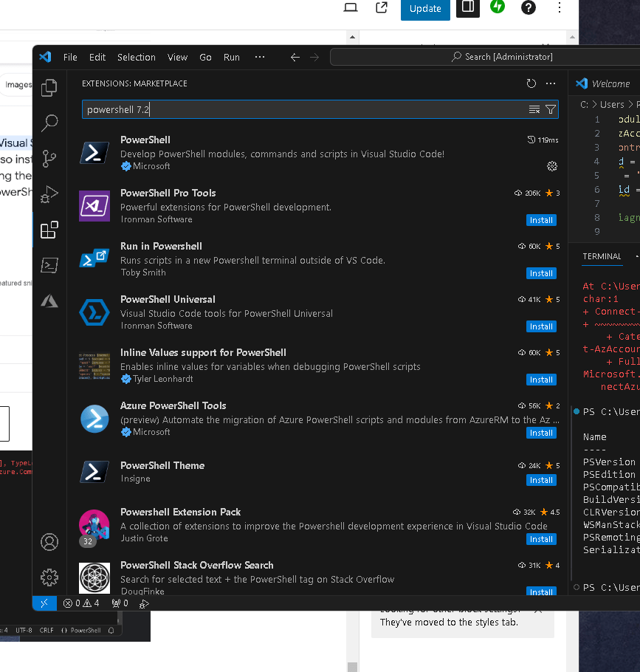Click the blue Update button in browser window

pos(425,9)
